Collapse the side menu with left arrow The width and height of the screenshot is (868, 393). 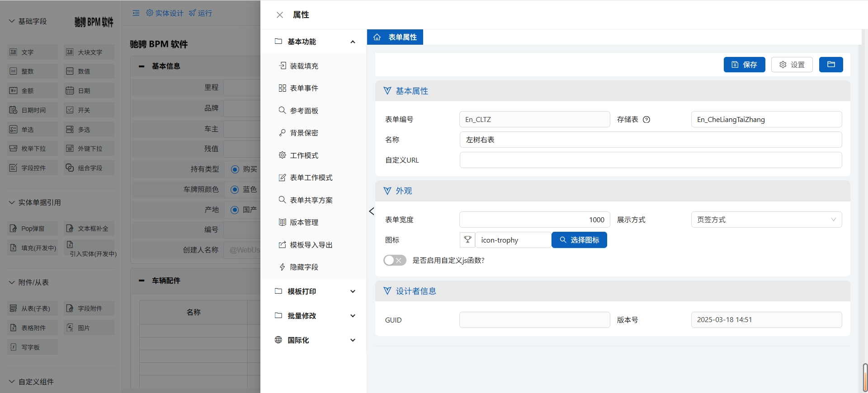coord(372,211)
